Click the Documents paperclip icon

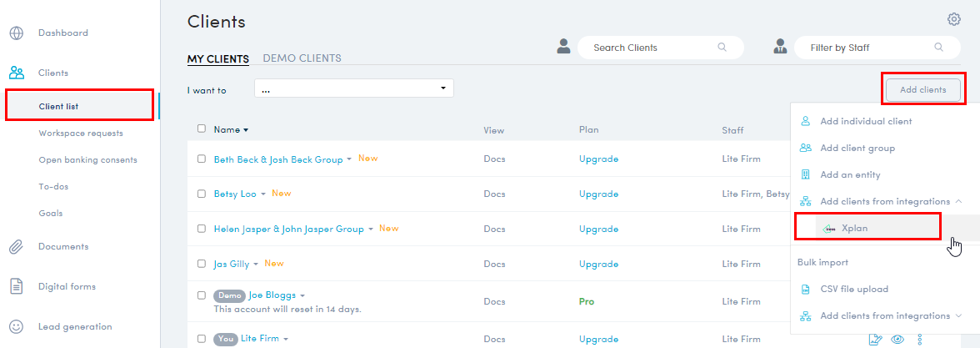pos(16,247)
